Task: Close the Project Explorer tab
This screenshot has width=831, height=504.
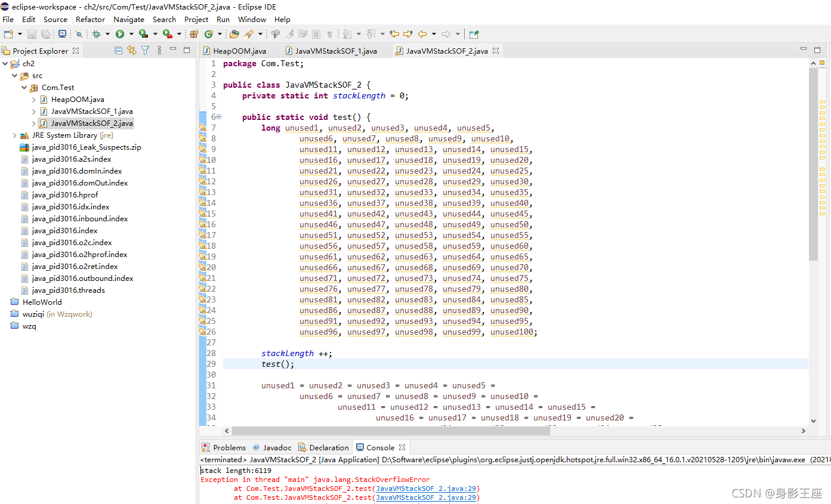Action: (76, 51)
